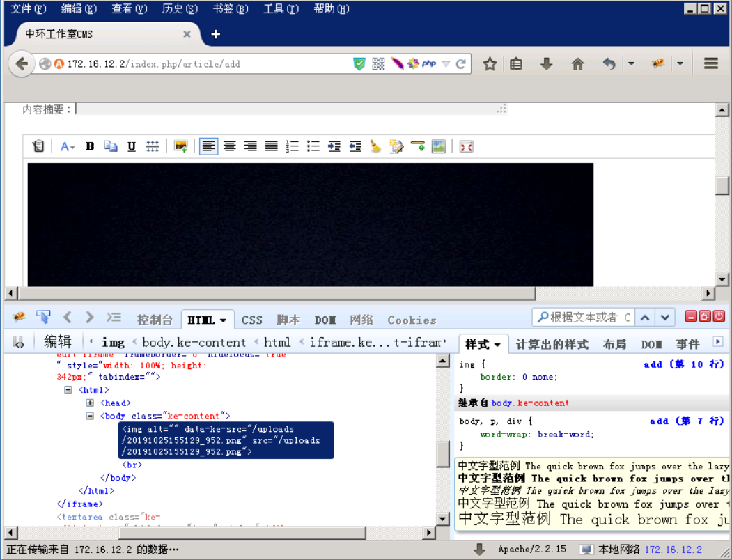Bookmark this page with the star icon
This screenshot has width=732, height=560.
490,64
